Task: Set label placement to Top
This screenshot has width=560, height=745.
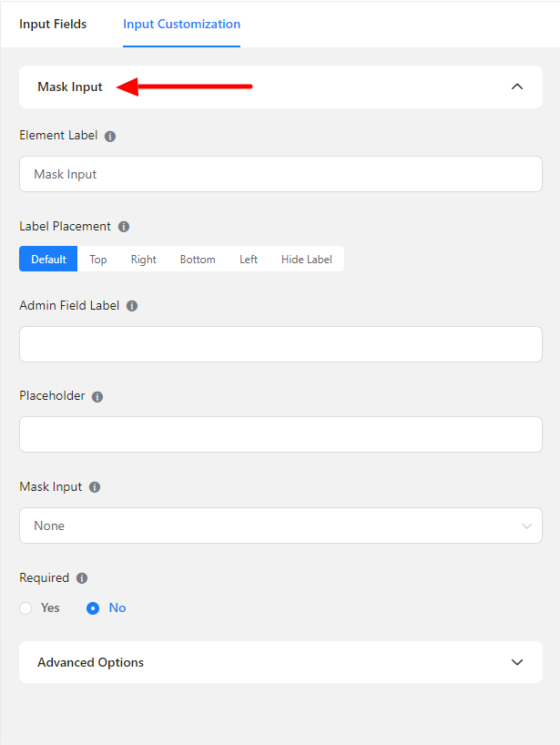Action: (x=98, y=260)
